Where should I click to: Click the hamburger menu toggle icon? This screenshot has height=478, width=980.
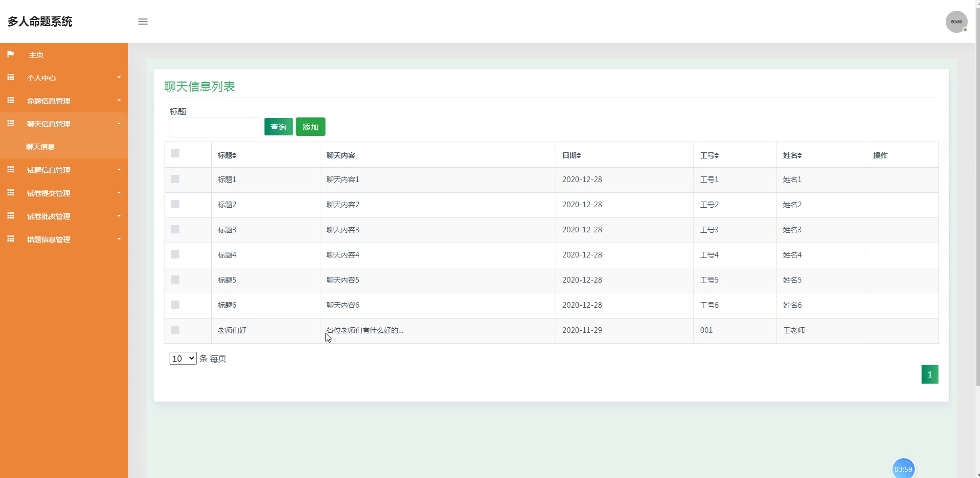pyautogui.click(x=143, y=22)
